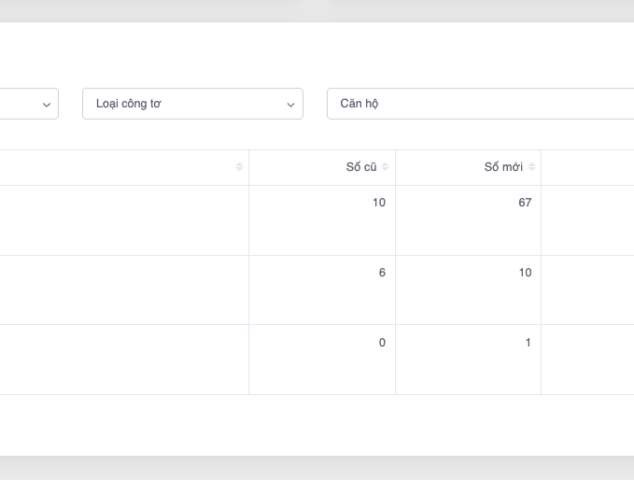Image resolution: width=634 pixels, height=480 pixels.
Task: Select Số cũ value 10 in first row
Action: coord(378,203)
